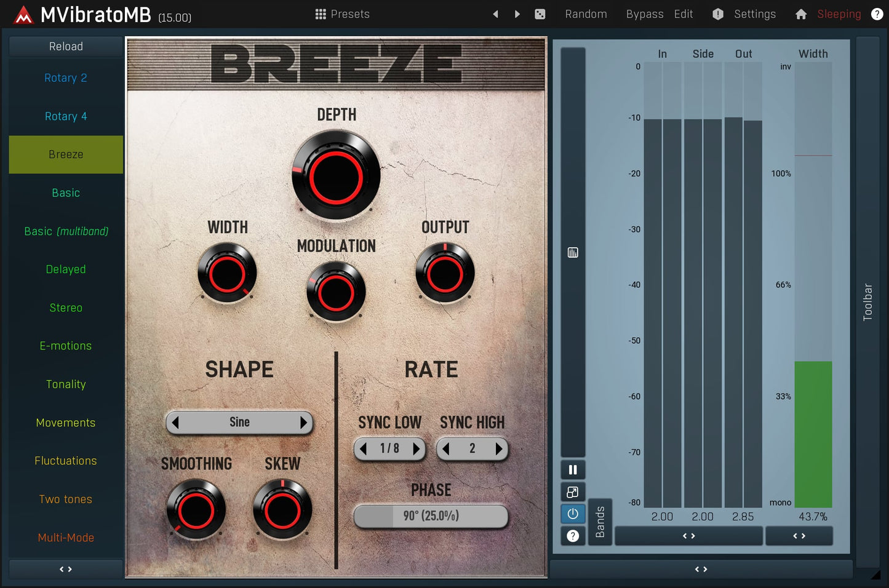Click the random preset dice icon
Image resolution: width=889 pixels, height=588 pixels.
click(540, 14)
